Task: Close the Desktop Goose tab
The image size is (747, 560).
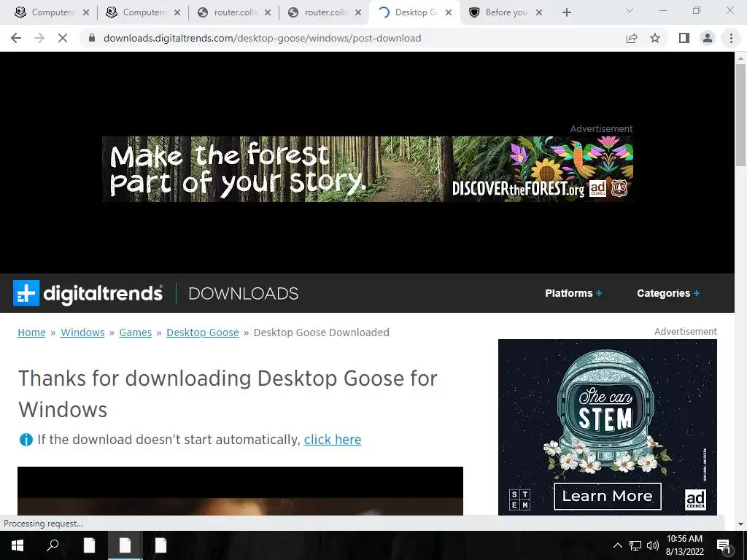Action: click(449, 12)
